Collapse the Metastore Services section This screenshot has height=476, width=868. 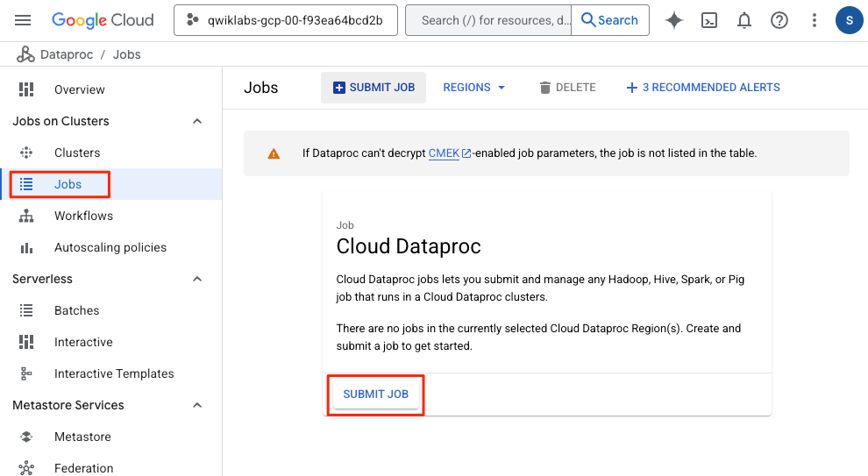[197, 405]
